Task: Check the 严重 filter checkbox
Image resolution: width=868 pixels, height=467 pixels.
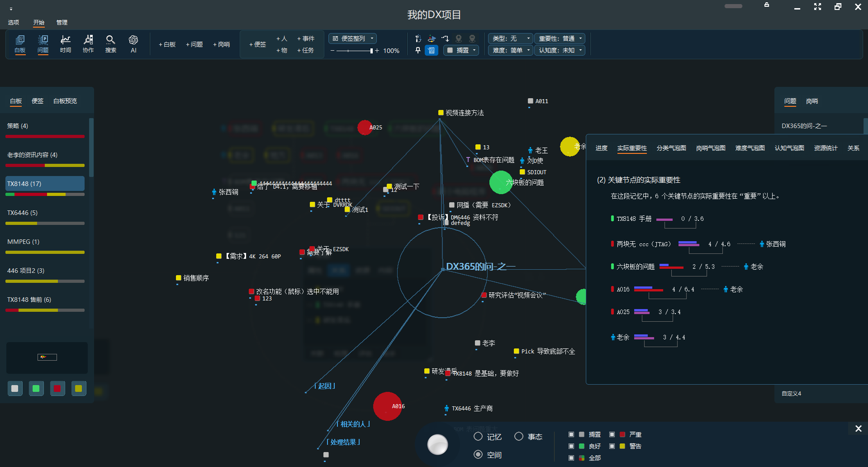Action: pyautogui.click(x=612, y=434)
